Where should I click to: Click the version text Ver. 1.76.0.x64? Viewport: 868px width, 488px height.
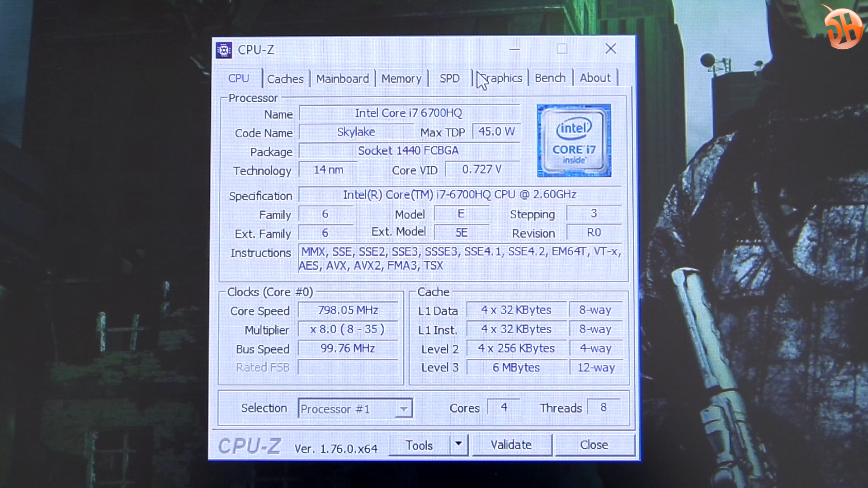click(x=336, y=449)
